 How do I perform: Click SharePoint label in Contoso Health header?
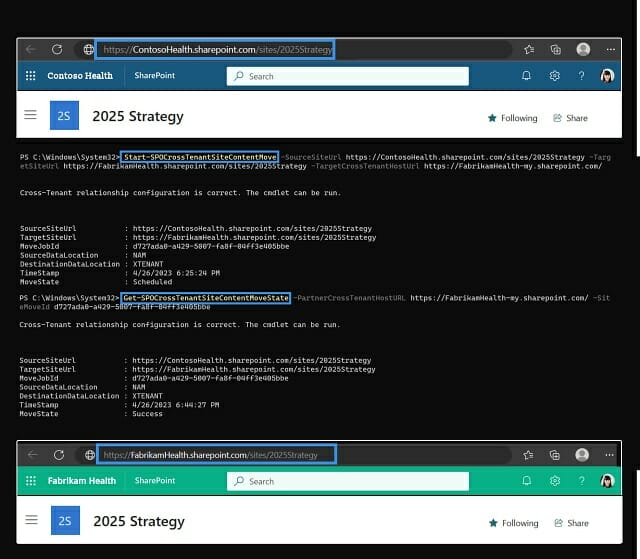coord(153,76)
